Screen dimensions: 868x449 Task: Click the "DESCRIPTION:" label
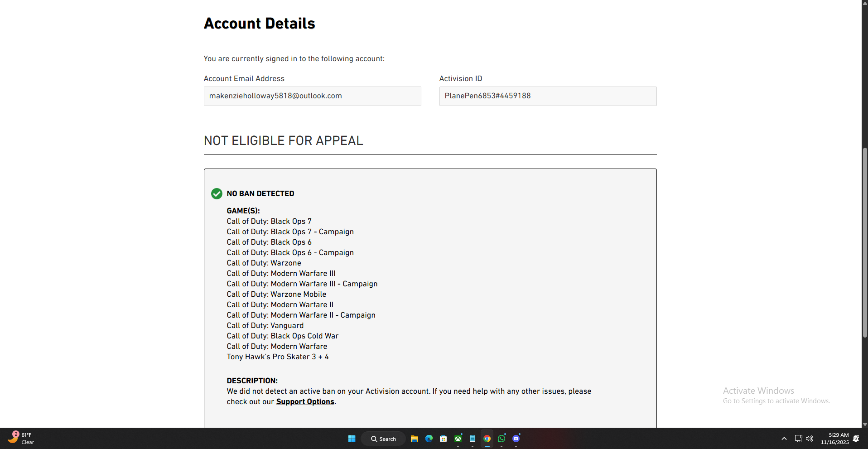(x=252, y=381)
